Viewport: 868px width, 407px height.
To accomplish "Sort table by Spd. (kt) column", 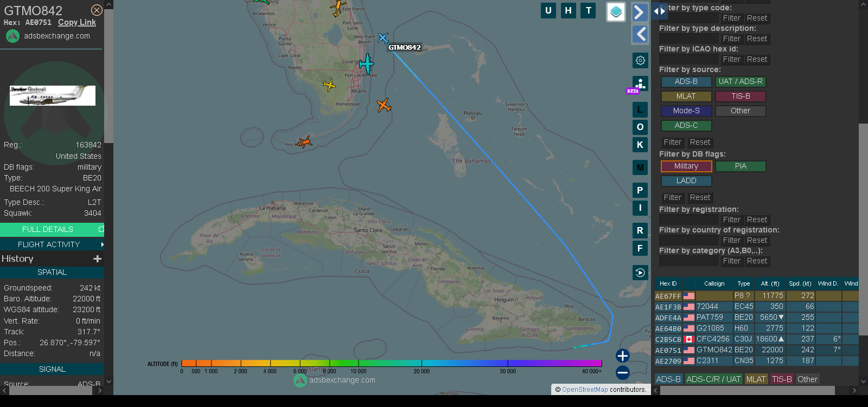I will pos(800,283).
